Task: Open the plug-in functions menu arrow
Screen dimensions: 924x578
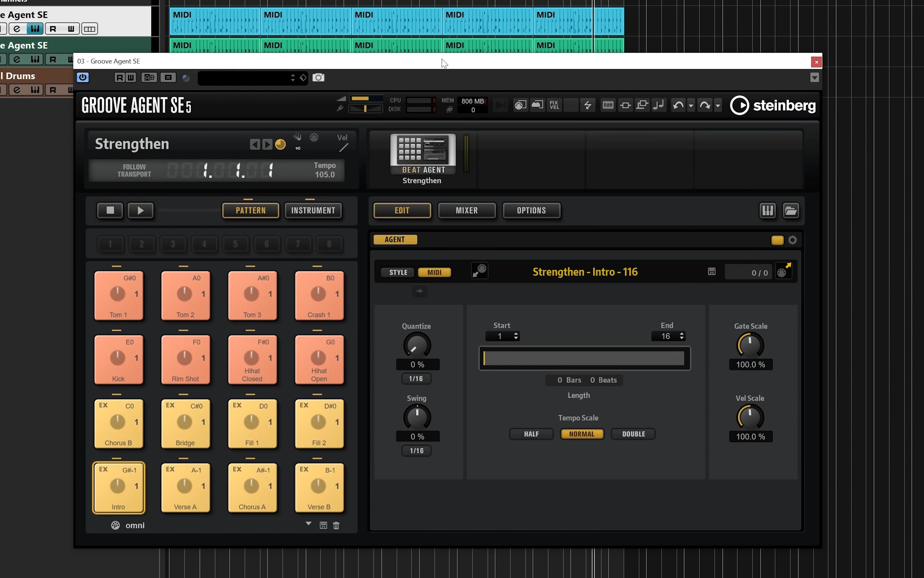Action: coord(814,78)
